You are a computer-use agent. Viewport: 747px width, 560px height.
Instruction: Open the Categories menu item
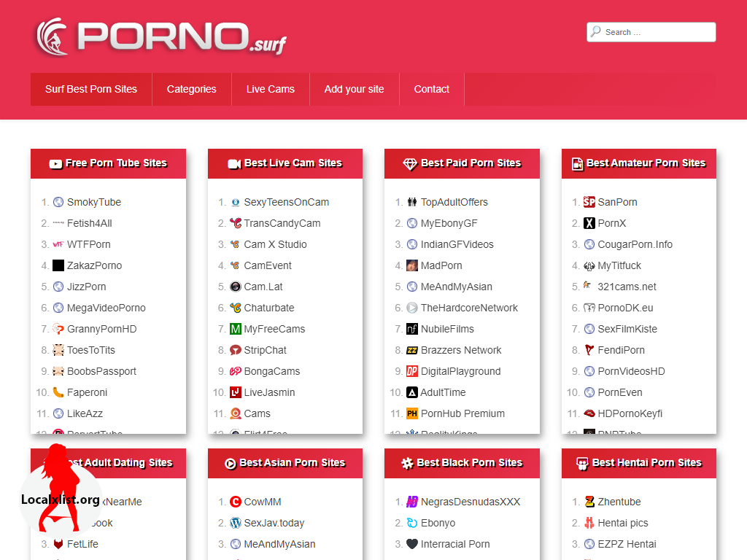click(191, 89)
